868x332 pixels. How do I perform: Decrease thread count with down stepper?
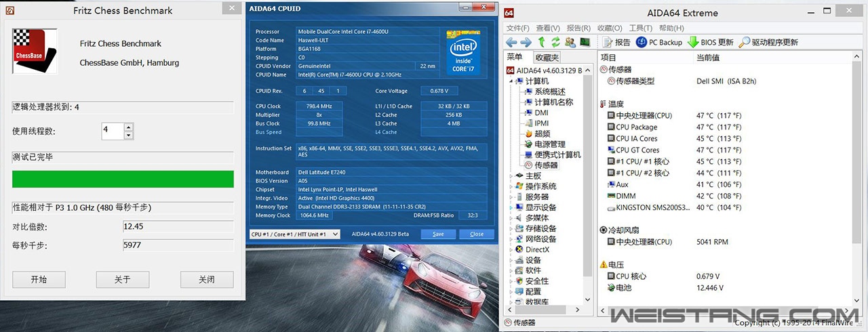[x=128, y=135]
